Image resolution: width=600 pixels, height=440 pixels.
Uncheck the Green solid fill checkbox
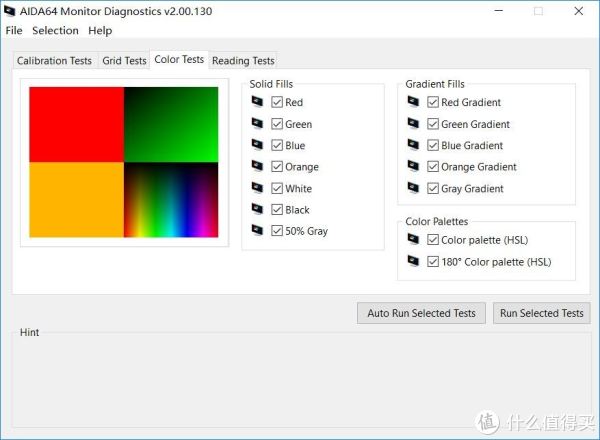click(x=277, y=124)
